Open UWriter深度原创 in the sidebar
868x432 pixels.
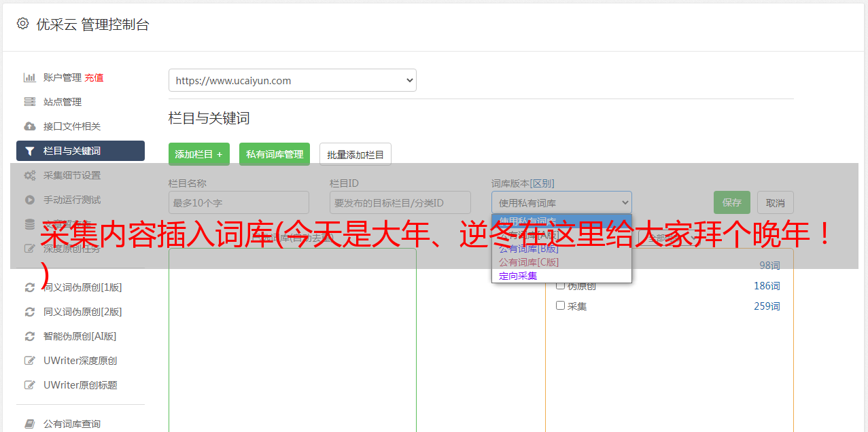(80, 361)
